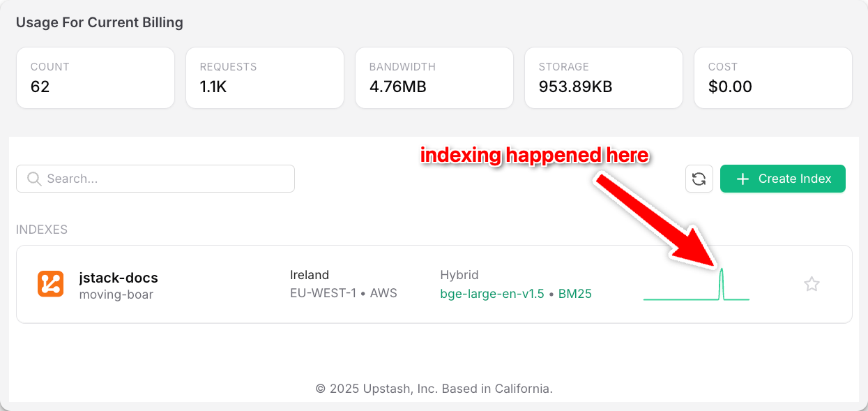Click the COST usage card

coord(772,77)
